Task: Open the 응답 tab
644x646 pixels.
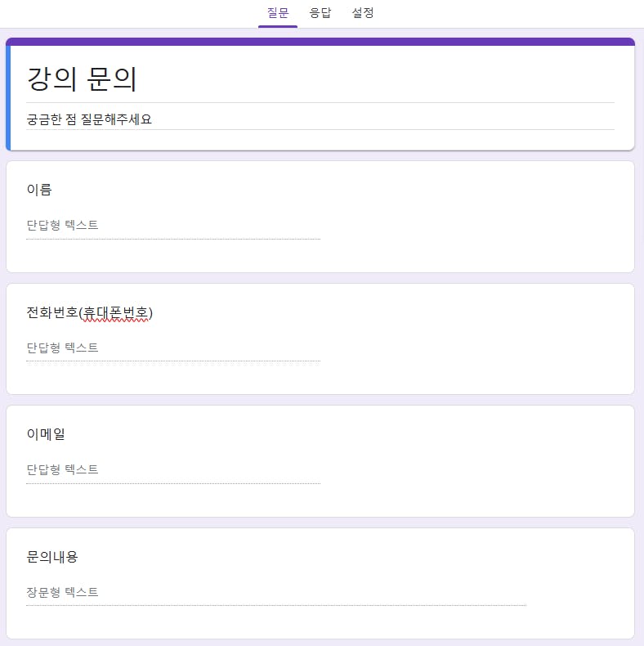Action: [x=320, y=13]
